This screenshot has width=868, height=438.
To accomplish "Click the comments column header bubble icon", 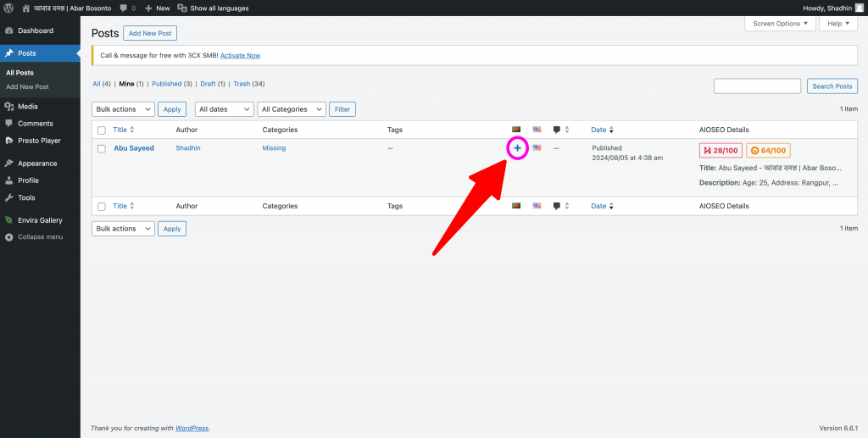I will click(x=557, y=130).
